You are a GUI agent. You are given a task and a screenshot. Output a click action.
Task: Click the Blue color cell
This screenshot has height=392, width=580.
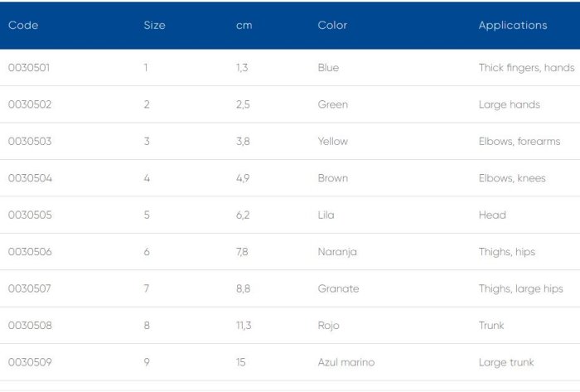coord(328,68)
